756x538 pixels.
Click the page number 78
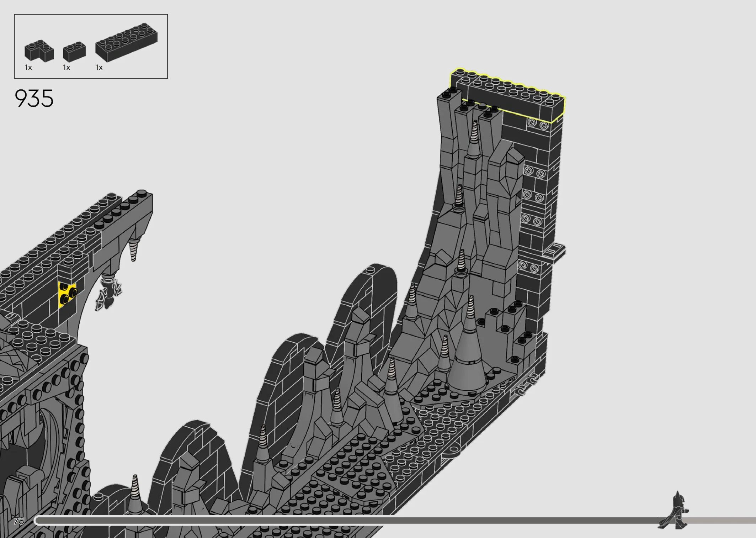point(18,521)
